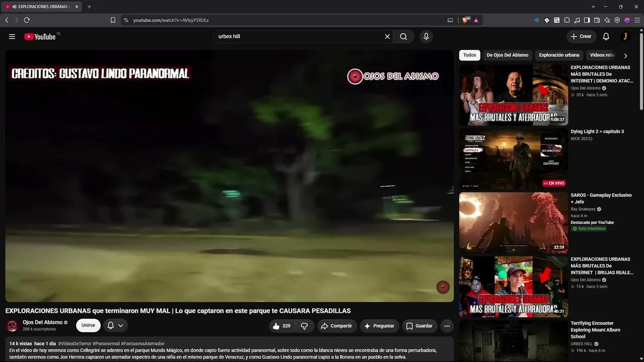The image size is (644, 362).
Task: Open a new browser tab
Action: (89, 7)
